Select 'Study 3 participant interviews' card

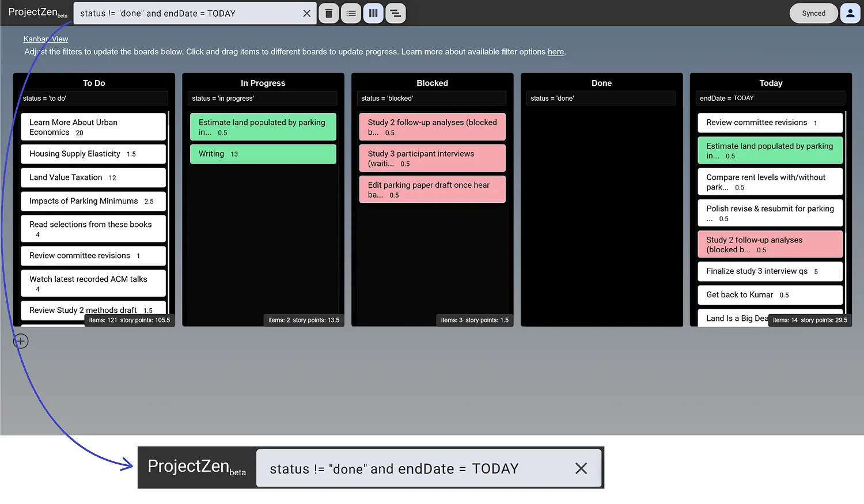433,158
